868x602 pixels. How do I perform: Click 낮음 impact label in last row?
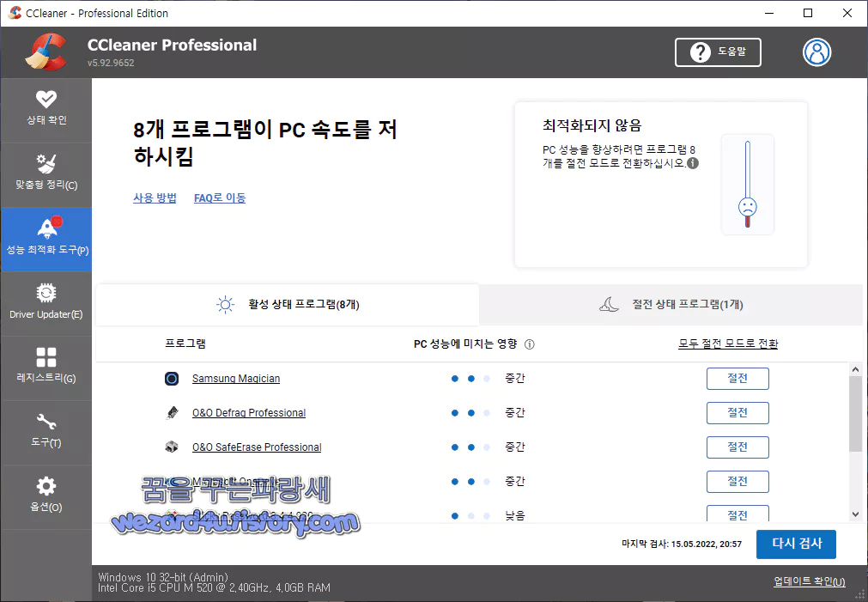pyautogui.click(x=515, y=515)
